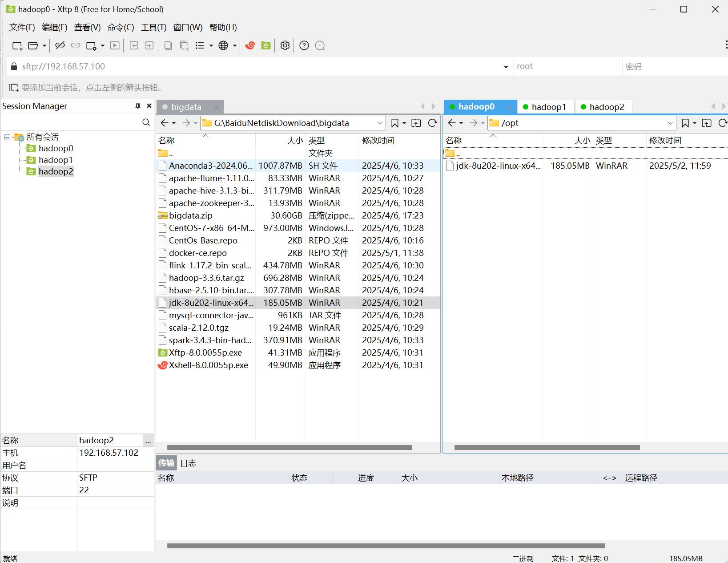
Task: Go up one folder in local pane
Action: tap(416, 123)
